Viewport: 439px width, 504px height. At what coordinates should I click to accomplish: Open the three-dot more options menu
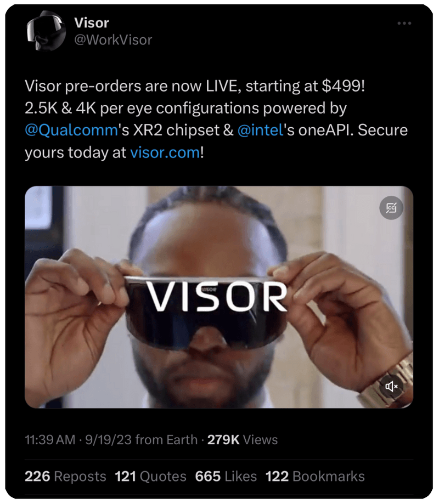pos(404,23)
